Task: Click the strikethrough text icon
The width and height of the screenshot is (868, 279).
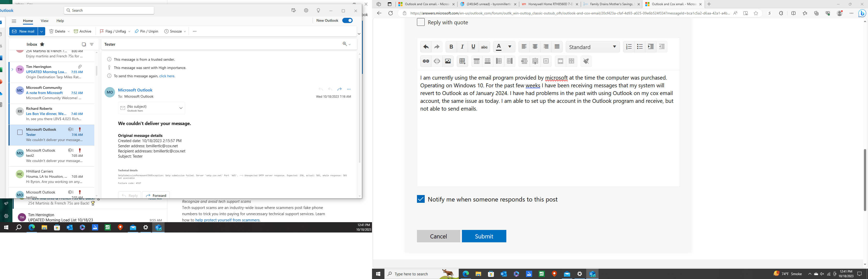Action: point(484,47)
